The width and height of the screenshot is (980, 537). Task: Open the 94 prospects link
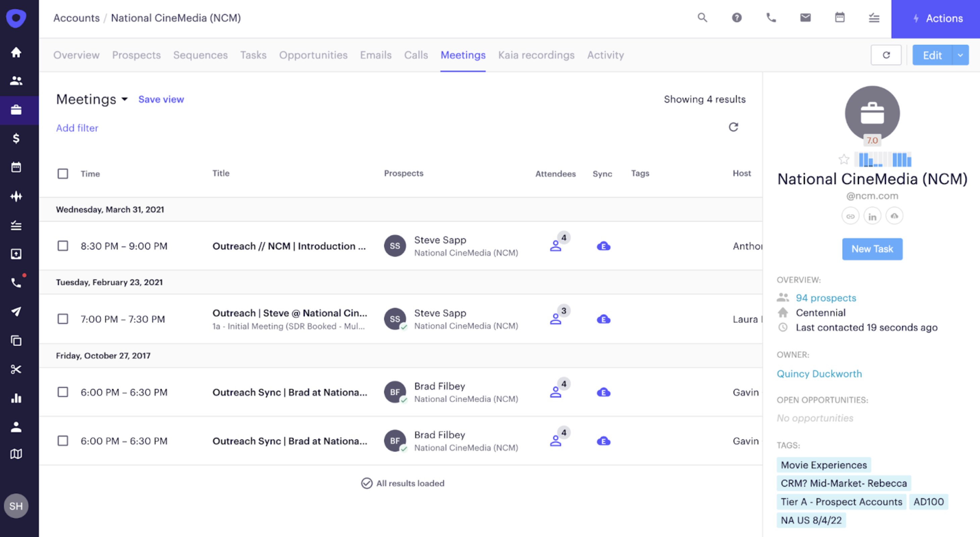825,298
